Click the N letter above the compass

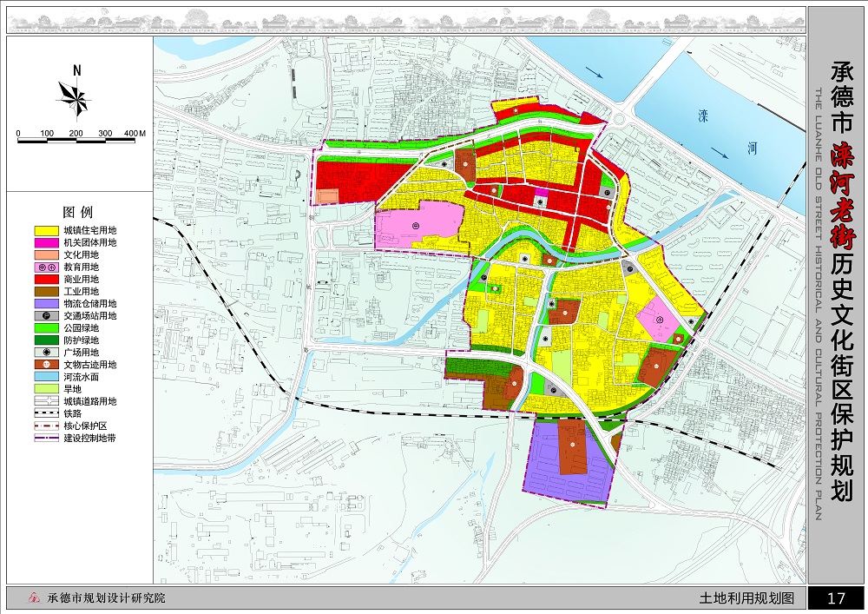click(x=77, y=70)
